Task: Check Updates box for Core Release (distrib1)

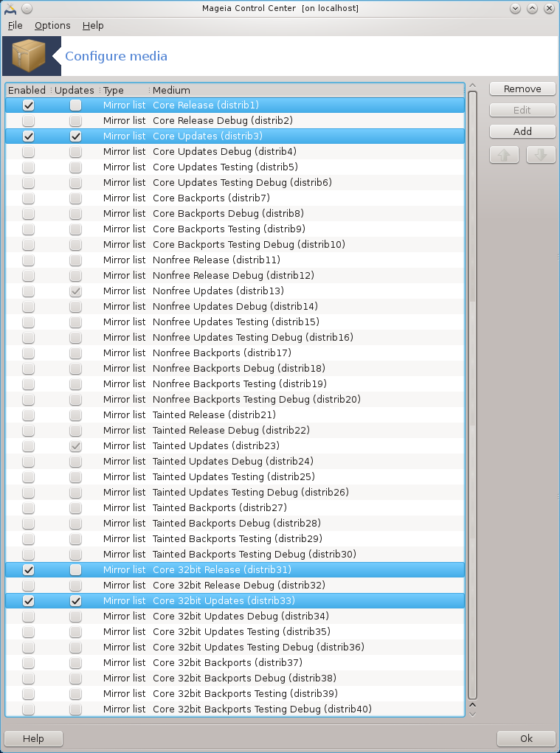Action: point(75,105)
